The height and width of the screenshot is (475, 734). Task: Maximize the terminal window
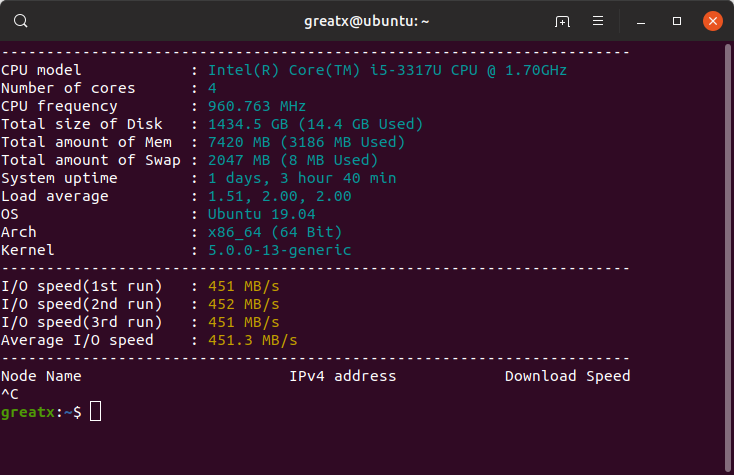[x=677, y=20]
